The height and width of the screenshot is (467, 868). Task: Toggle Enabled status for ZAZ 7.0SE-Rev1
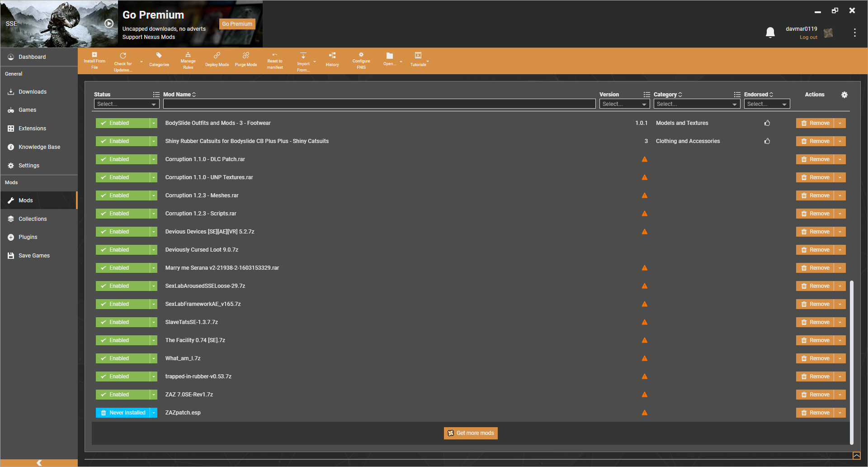[x=123, y=395]
